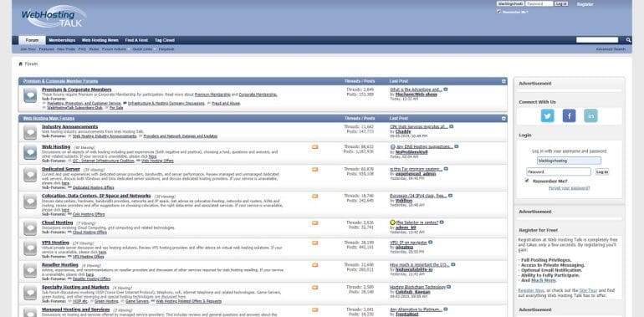Click FAQ in the sub-navigation
Screen dimensions: 644x317
tap(82, 49)
